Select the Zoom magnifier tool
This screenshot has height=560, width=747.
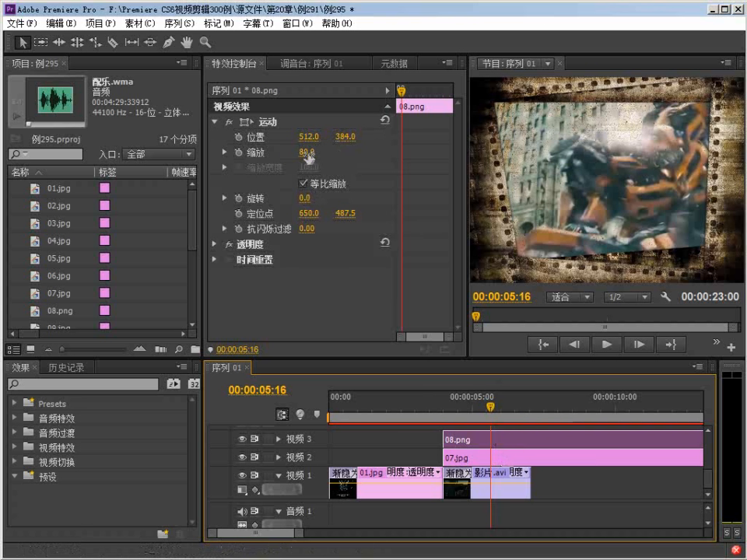(x=205, y=43)
